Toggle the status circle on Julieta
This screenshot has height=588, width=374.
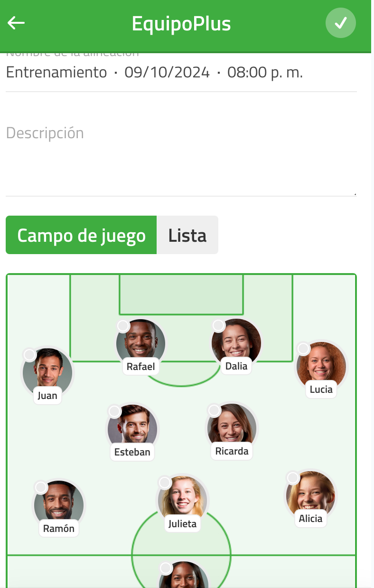[165, 483]
